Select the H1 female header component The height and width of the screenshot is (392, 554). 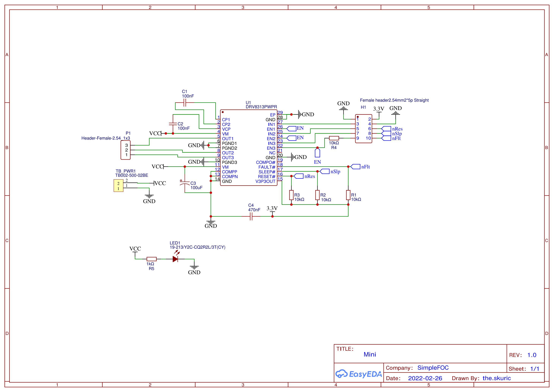[364, 129]
